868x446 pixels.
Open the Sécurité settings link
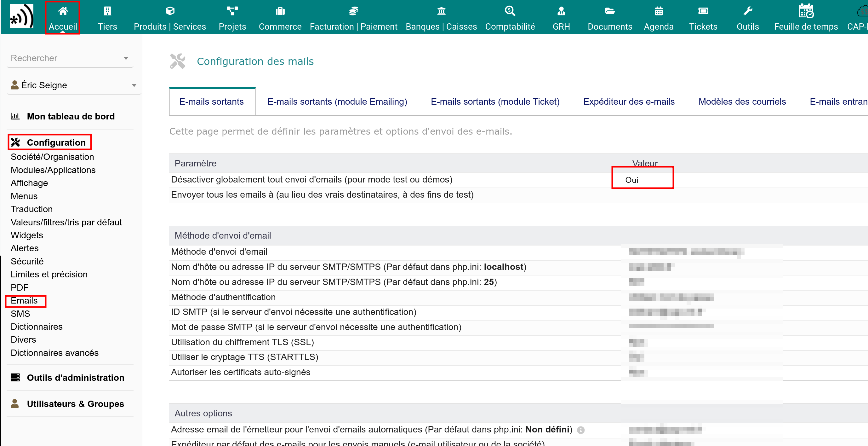click(27, 261)
